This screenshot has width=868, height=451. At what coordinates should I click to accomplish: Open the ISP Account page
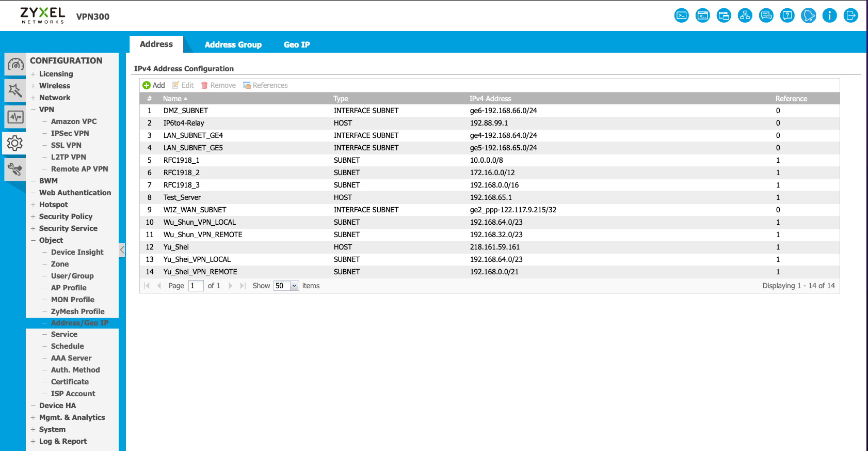(x=73, y=394)
